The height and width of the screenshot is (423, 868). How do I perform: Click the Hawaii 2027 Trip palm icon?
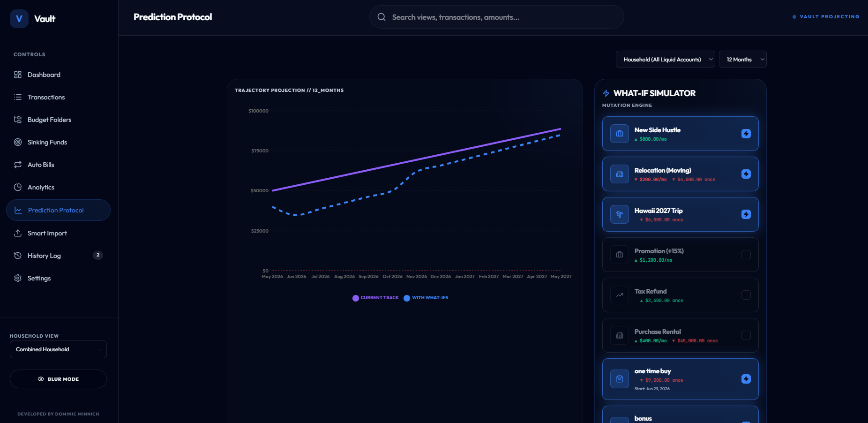coord(620,214)
